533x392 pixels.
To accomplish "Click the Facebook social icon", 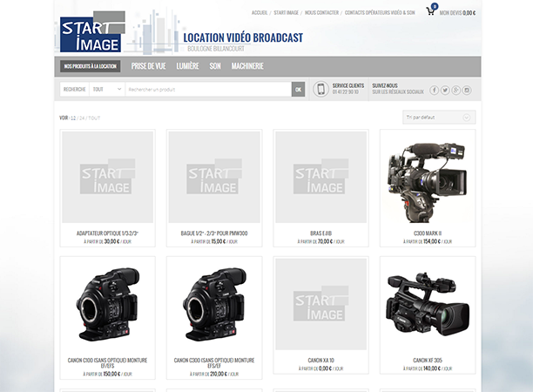I will pyautogui.click(x=434, y=90).
